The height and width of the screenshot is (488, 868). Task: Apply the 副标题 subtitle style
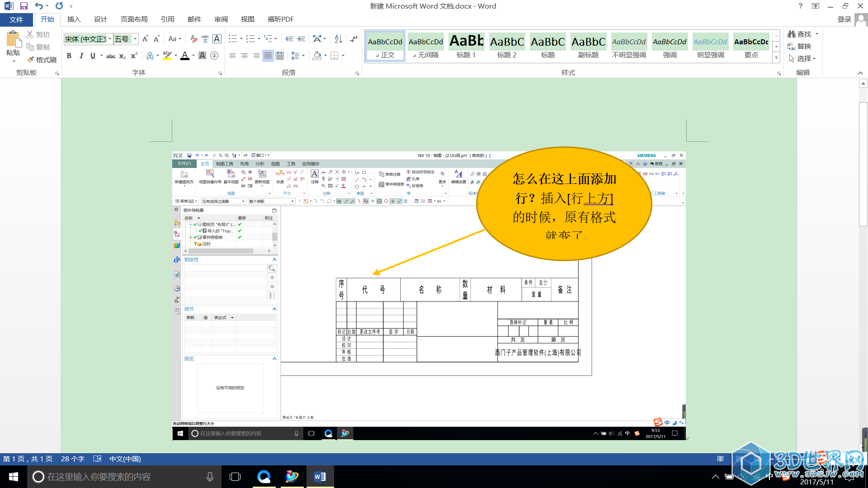coord(588,46)
